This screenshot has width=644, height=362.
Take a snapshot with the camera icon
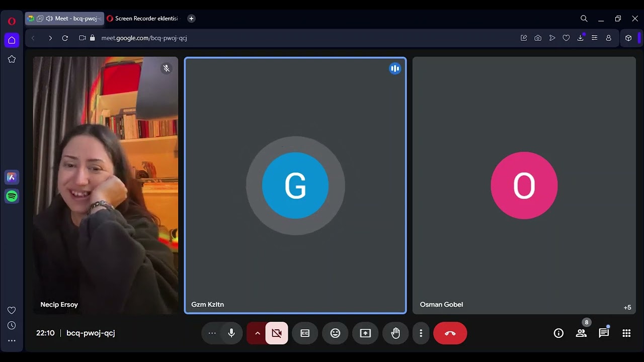(x=538, y=38)
